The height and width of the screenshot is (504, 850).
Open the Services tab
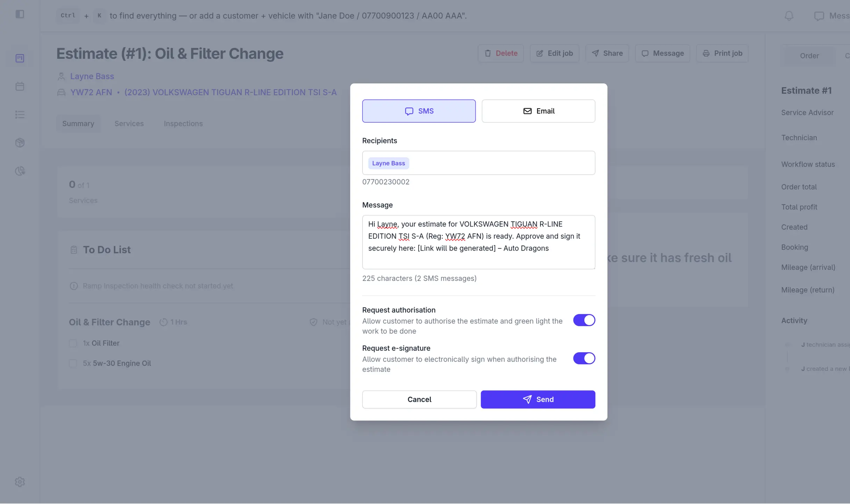click(129, 123)
